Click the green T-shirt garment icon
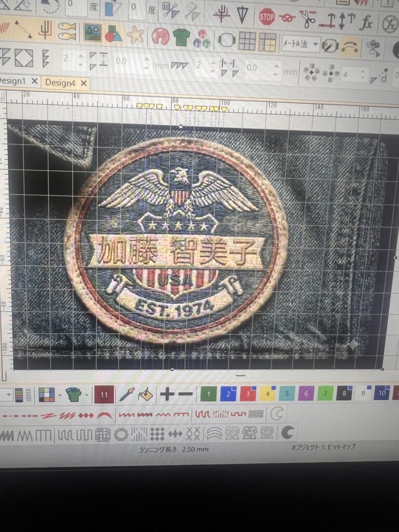399x532 pixels. [x=181, y=37]
